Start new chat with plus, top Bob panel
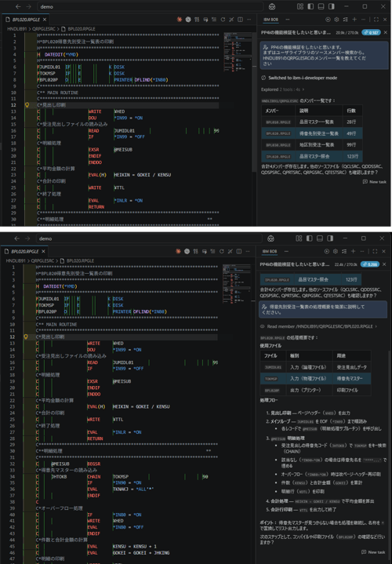 click(354, 20)
